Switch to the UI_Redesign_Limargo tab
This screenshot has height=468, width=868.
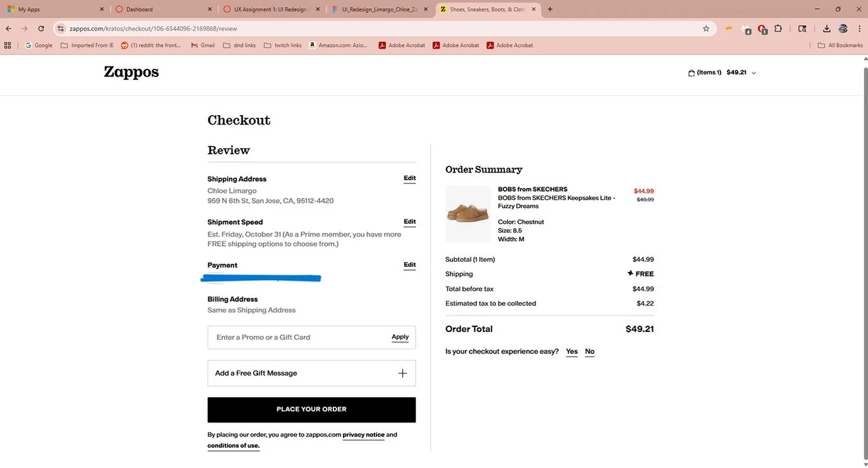tap(380, 9)
